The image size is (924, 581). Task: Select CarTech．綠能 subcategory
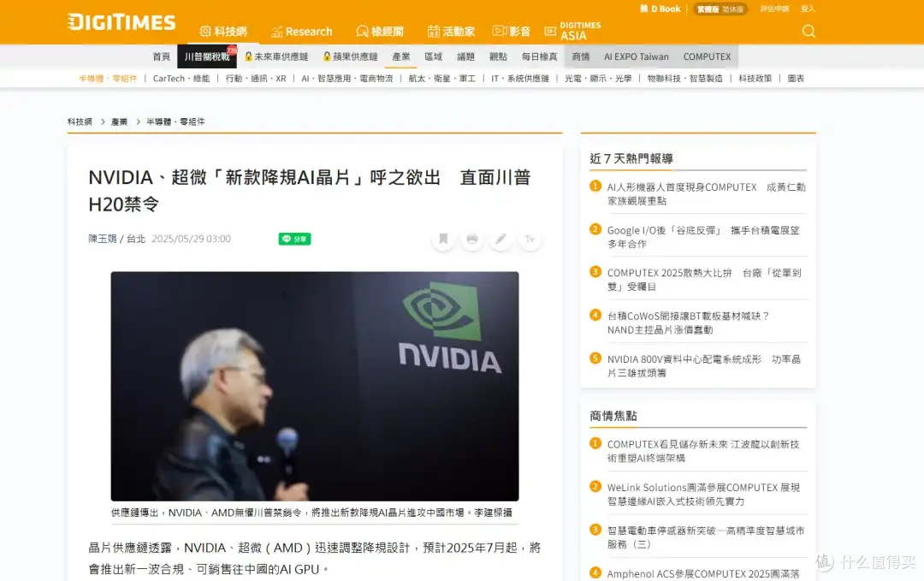(181, 79)
